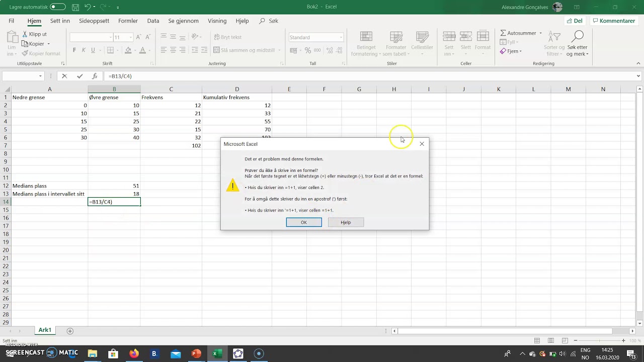The image size is (644, 362).
Task: Toggle italic K formatting
Action: pyautogui.click(x=84, y=50)
